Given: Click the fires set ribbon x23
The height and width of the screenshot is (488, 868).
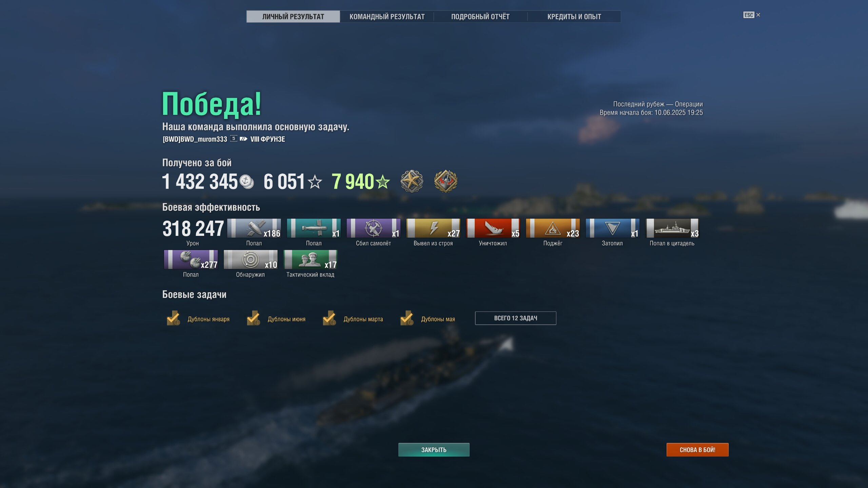Looking at the screenshot, I should [x=553, y=228].
